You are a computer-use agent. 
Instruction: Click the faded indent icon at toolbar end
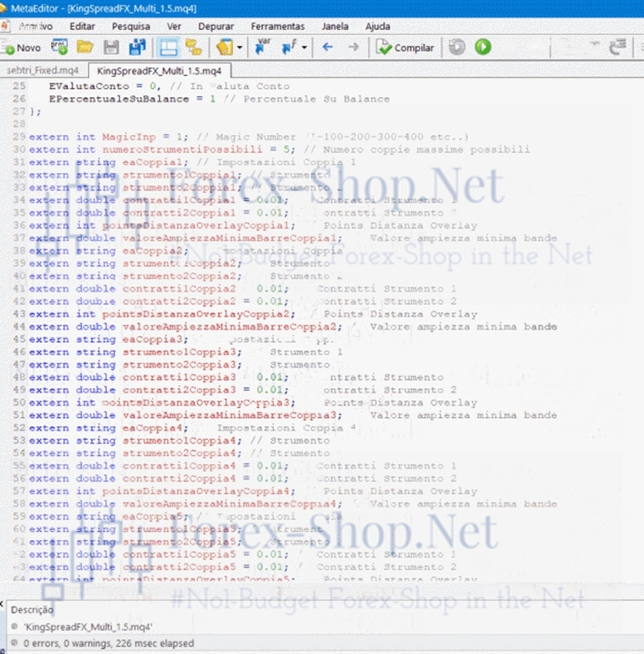(618, 47)
